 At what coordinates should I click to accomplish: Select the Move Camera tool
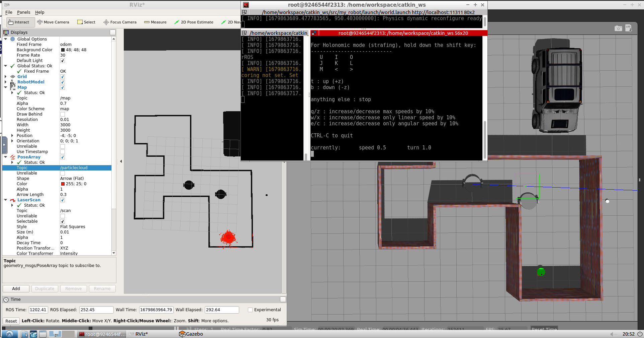tap(53, 22)
